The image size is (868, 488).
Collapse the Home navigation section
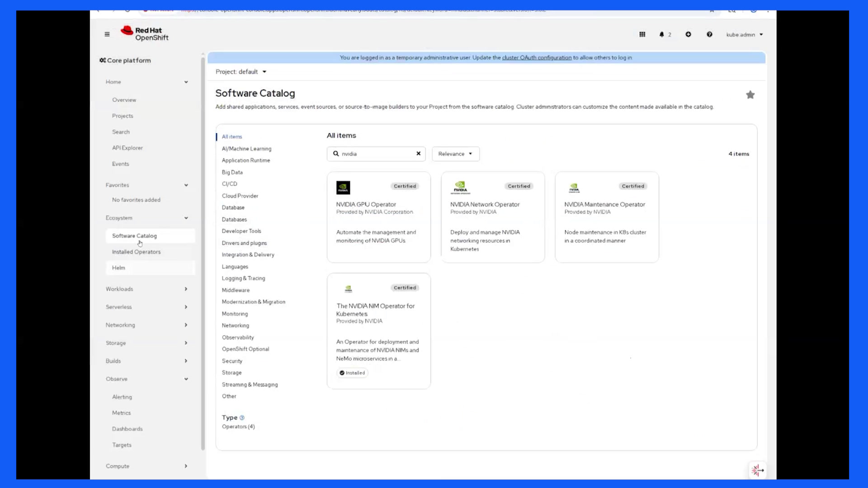tap(146, 82)
